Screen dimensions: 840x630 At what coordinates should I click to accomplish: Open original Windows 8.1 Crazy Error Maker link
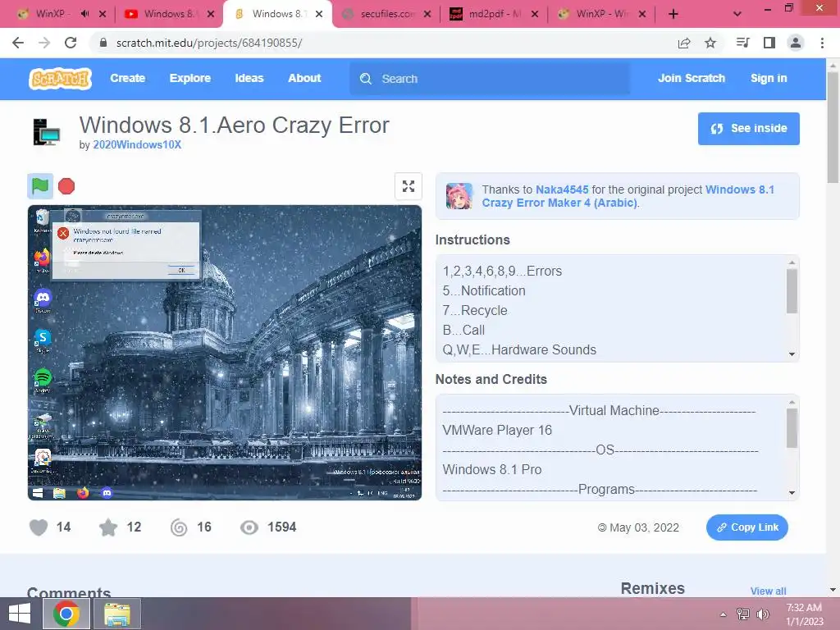coord(628,196)
